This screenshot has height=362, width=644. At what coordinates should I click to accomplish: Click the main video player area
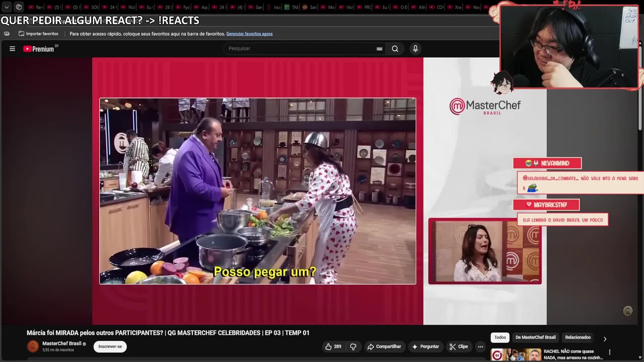tap(319, 191)
